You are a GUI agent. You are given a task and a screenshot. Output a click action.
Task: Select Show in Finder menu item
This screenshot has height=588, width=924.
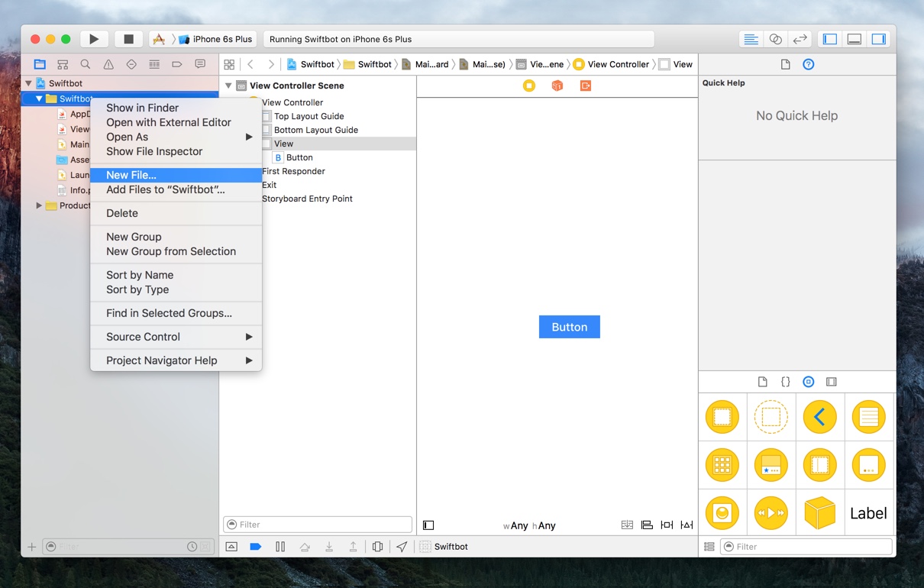[x=142, y=108]
